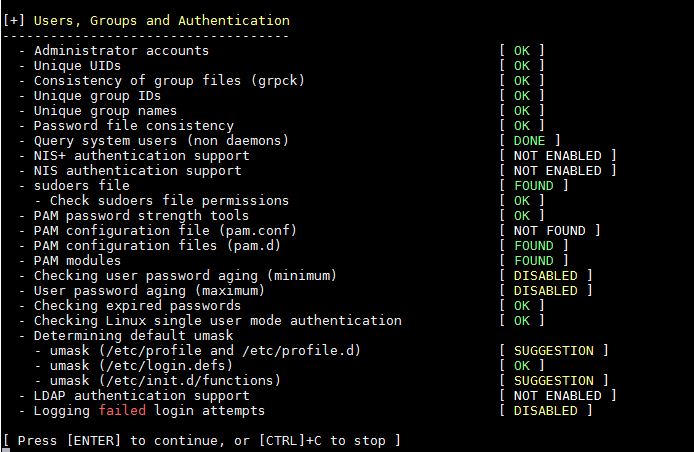Select FOUND status next to sudoers file
Screen dimensions: 694x452
pyautogui.click(x=533, y=185)
